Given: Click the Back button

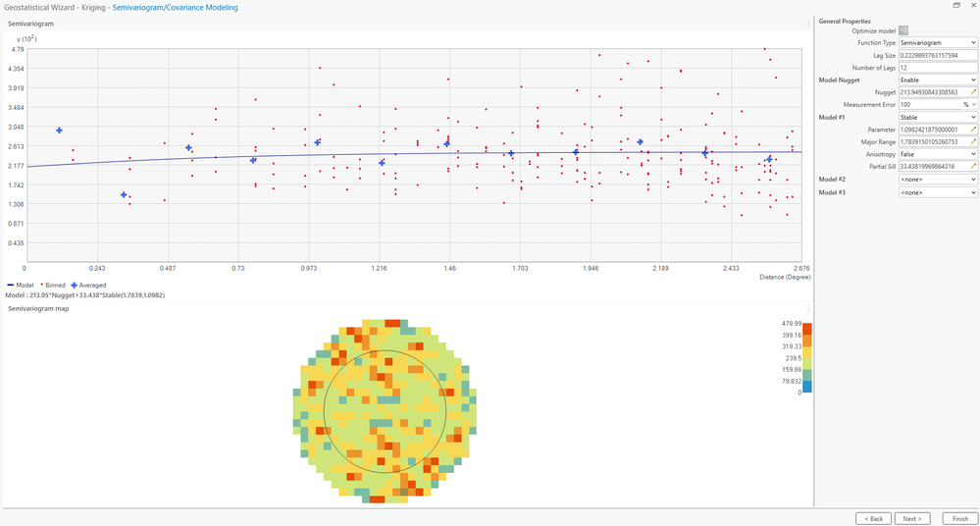Looking at the screenshot, I should (873, 518).
